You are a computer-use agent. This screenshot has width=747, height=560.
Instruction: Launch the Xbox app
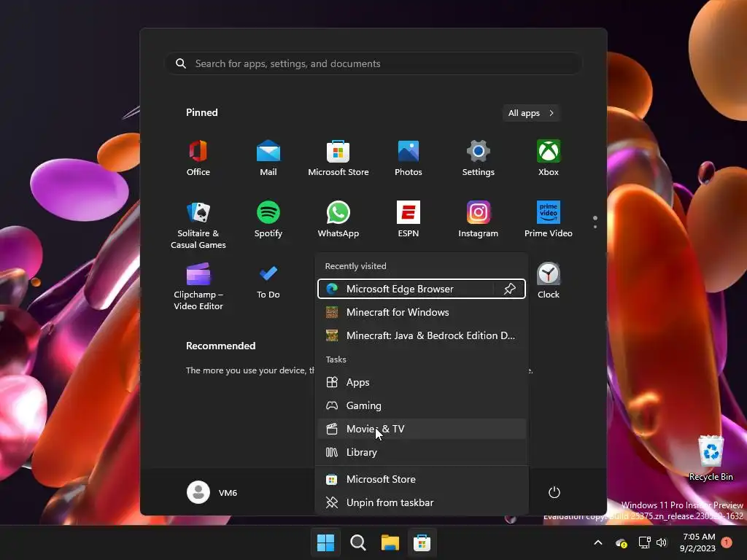pos(549,158)
